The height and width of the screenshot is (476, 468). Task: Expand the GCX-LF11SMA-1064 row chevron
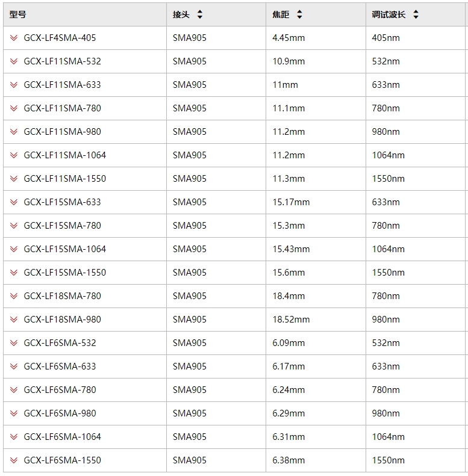14,155
